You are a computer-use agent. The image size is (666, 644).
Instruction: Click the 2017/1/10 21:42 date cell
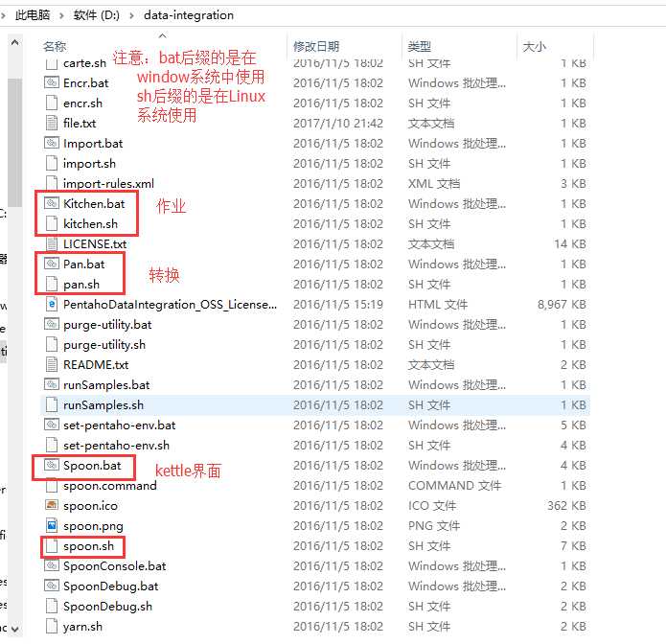tap(338, 124)
